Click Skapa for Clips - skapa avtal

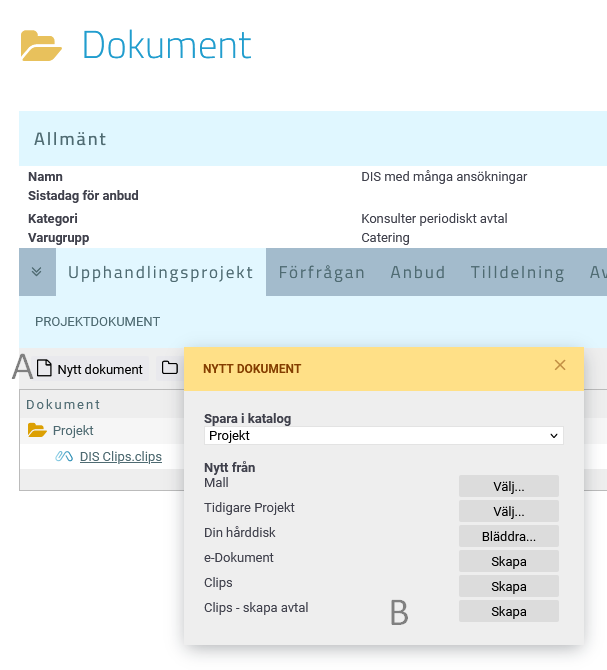tap(509, 611)
